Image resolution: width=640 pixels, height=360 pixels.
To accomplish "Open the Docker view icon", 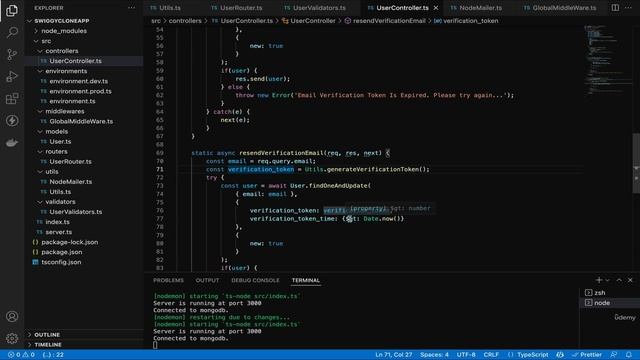I will tap(12, 142).
